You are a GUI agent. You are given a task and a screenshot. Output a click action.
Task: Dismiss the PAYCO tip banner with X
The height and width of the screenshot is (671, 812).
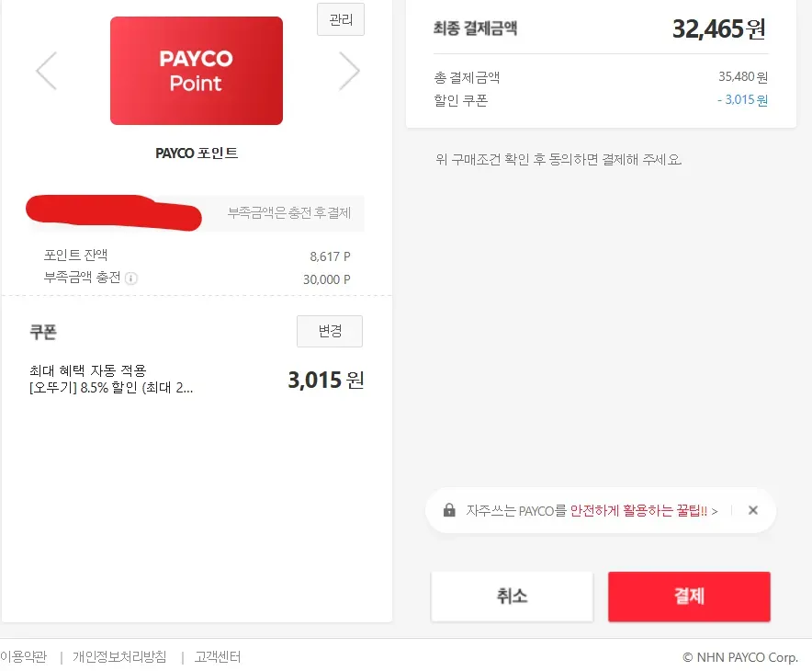(x=753, y=510)
